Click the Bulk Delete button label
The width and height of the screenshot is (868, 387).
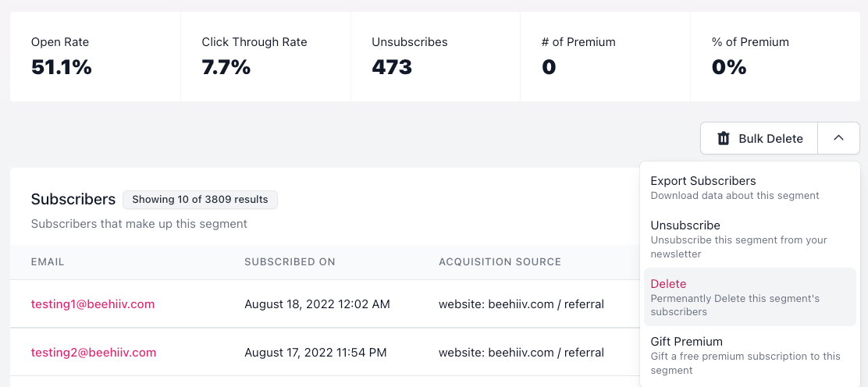point(770,138)
